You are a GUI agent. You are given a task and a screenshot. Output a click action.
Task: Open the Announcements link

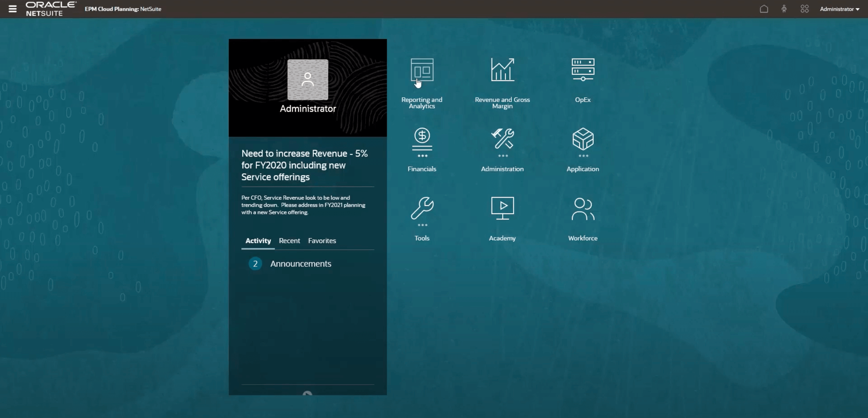pyautogui.click(x=300, y=263)
